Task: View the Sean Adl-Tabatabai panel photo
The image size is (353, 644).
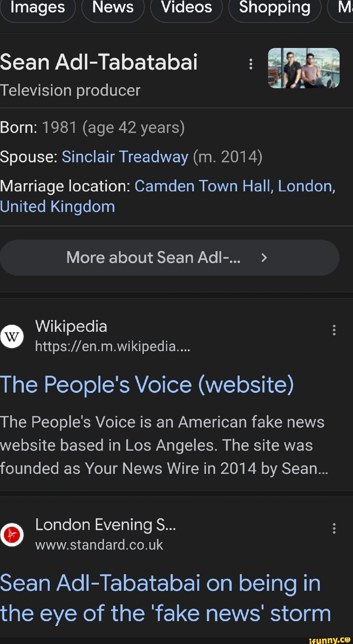Action: (304, 68)
